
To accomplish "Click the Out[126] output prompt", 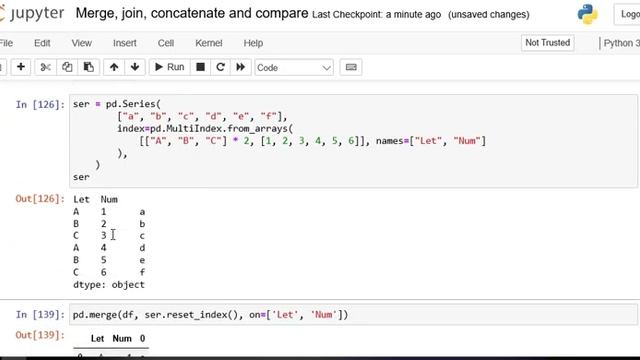I will point(40,199).
